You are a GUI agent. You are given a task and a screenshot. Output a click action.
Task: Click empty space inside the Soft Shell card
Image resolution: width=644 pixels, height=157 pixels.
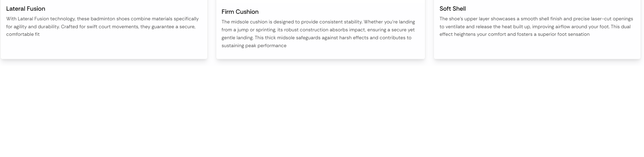[x=536, y=48]
